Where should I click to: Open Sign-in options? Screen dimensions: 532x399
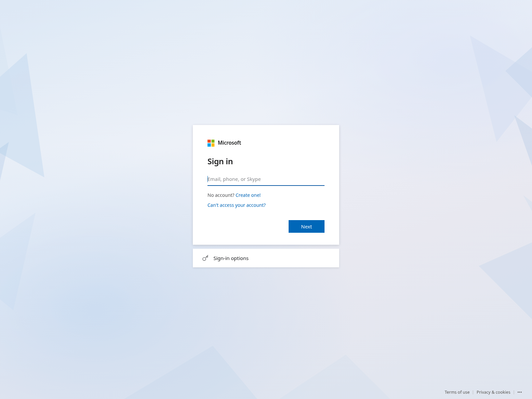click(x=266, y=258)
